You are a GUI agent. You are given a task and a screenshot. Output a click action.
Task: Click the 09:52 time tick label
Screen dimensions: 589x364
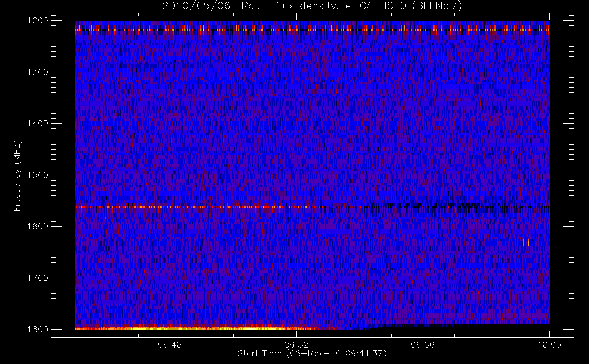[296, 345]
